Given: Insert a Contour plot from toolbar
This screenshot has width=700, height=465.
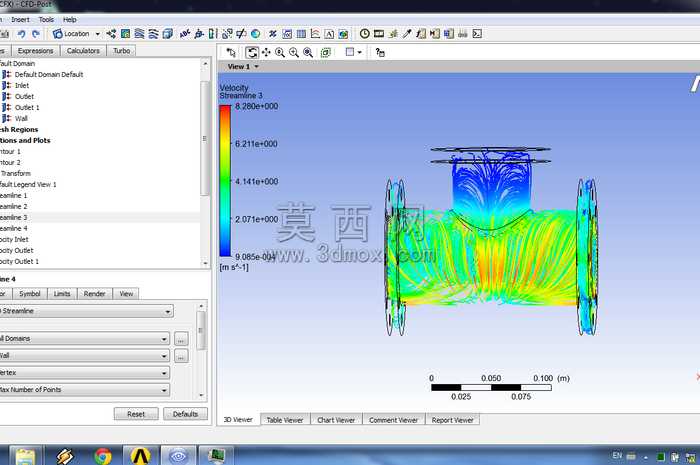Looking at the screenshot, I should 125,34.
